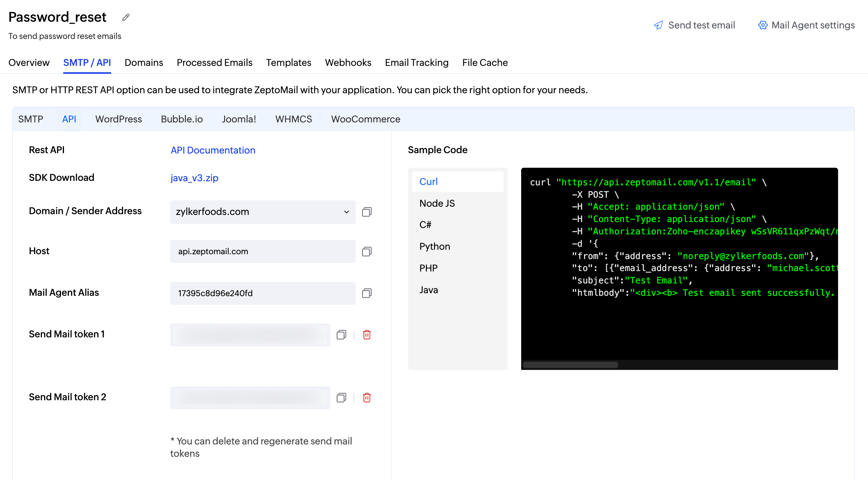Click Send test email button
Viewport: 868px width, 480px height.
(694, 25)
